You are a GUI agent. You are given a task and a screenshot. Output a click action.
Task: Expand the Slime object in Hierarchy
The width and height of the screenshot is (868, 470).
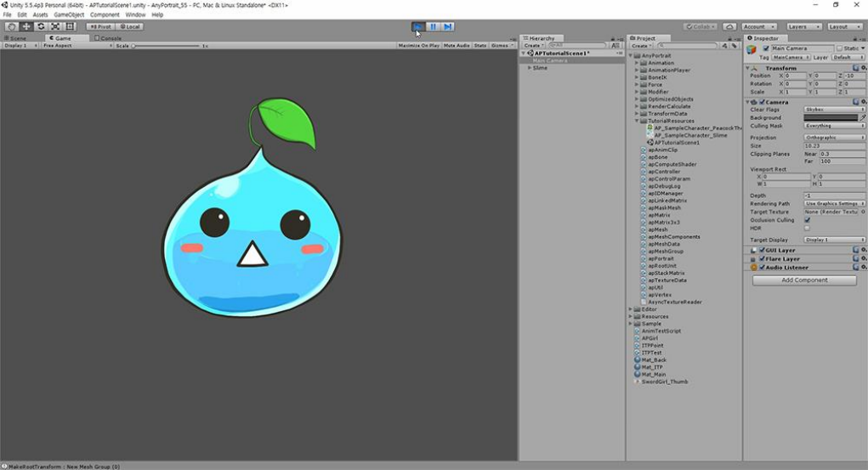tap(529, 67)
